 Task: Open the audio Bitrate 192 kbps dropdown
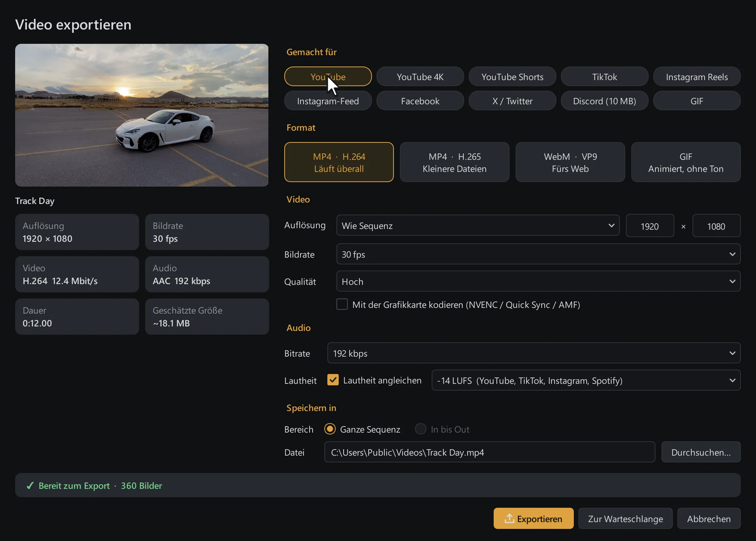tap(534, 353)
